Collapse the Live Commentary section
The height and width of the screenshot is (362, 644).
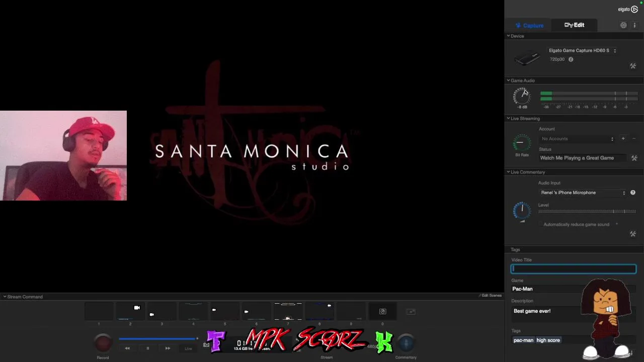(508, 172)
